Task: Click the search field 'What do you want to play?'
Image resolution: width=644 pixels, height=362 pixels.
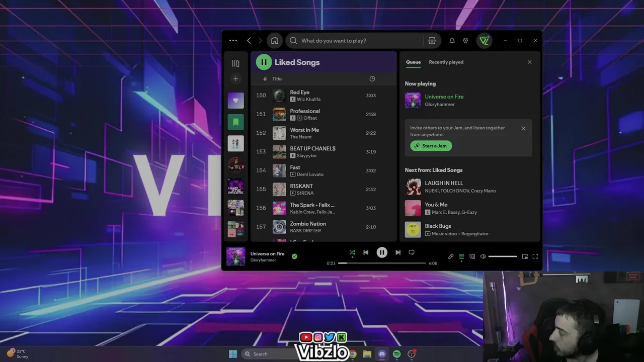Action: pyautogui.click(x=355, y=41)
